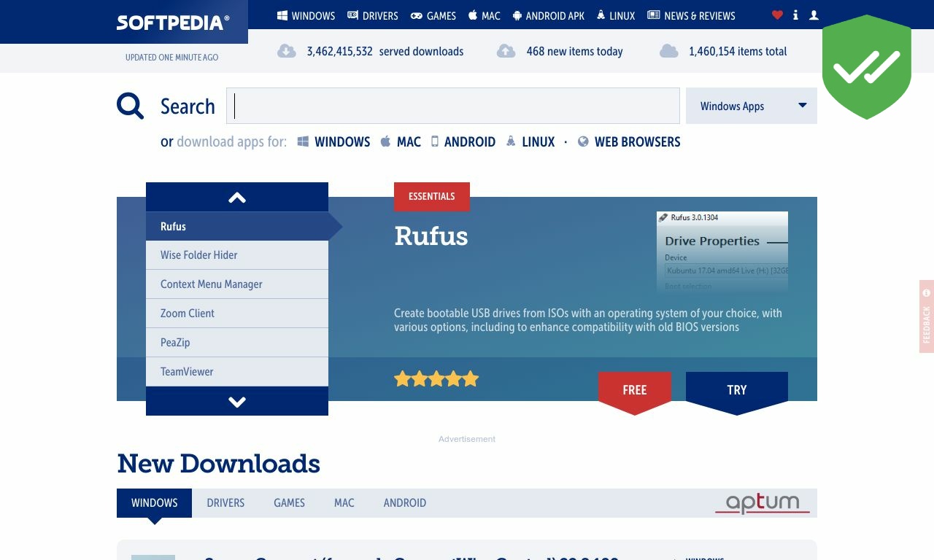
Task: Click the '468 new items today' text
Action: 575,51
